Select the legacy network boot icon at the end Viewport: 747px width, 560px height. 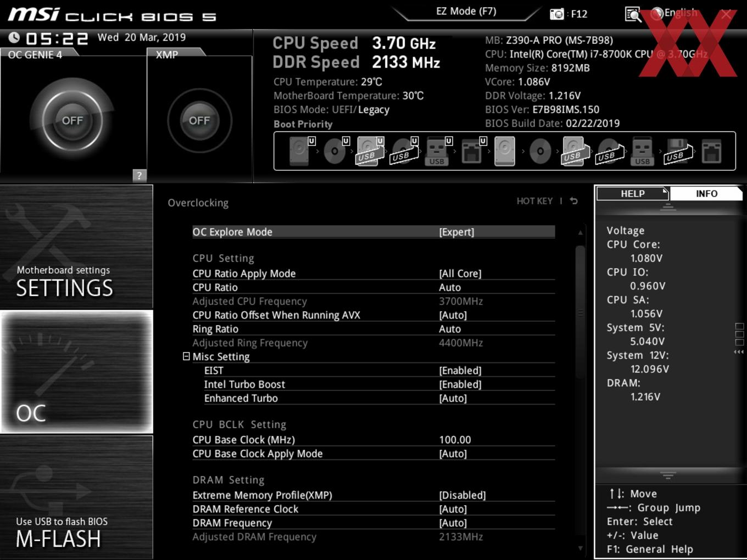[711, 151]
